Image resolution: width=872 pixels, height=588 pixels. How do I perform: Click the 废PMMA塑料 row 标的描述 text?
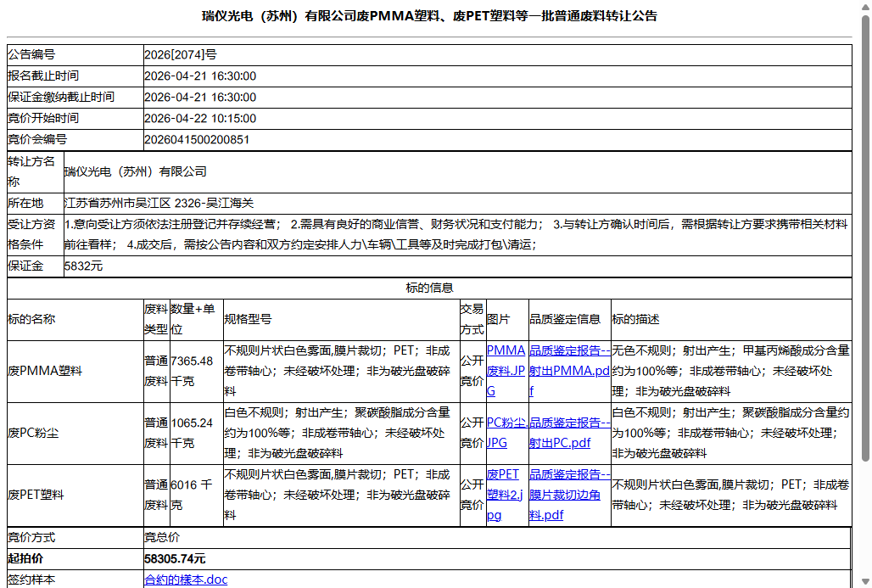730,371
